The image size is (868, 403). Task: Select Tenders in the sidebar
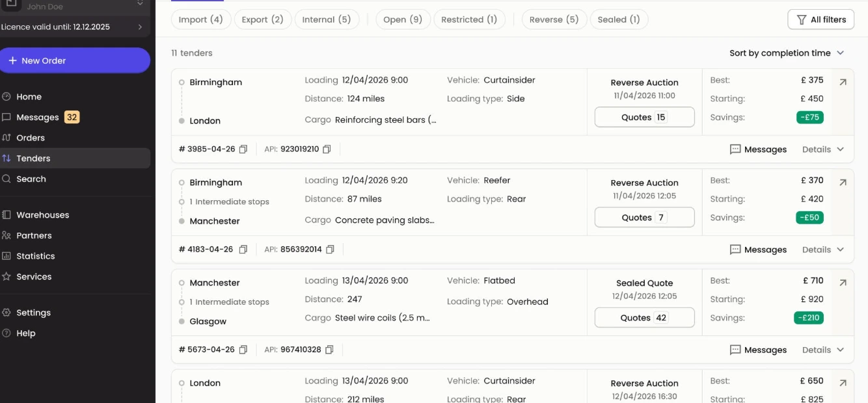75,159
